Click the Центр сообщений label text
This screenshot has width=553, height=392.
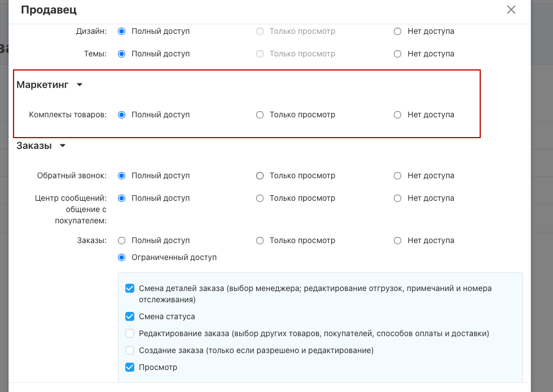click(71, 209)
